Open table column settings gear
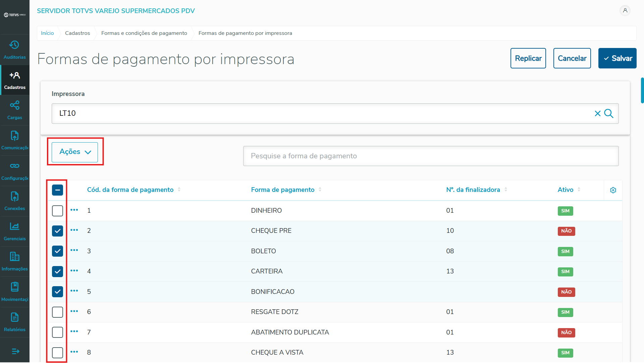This screenshot has width=644, height=363. 613,190
